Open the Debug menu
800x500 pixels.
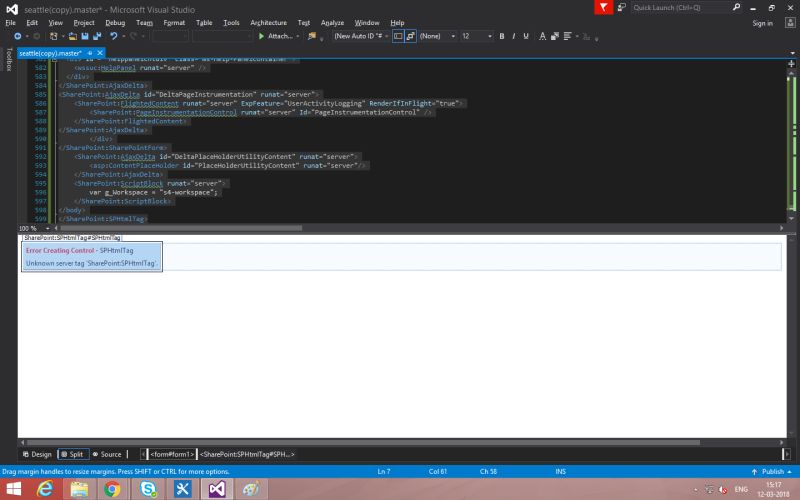115,22
